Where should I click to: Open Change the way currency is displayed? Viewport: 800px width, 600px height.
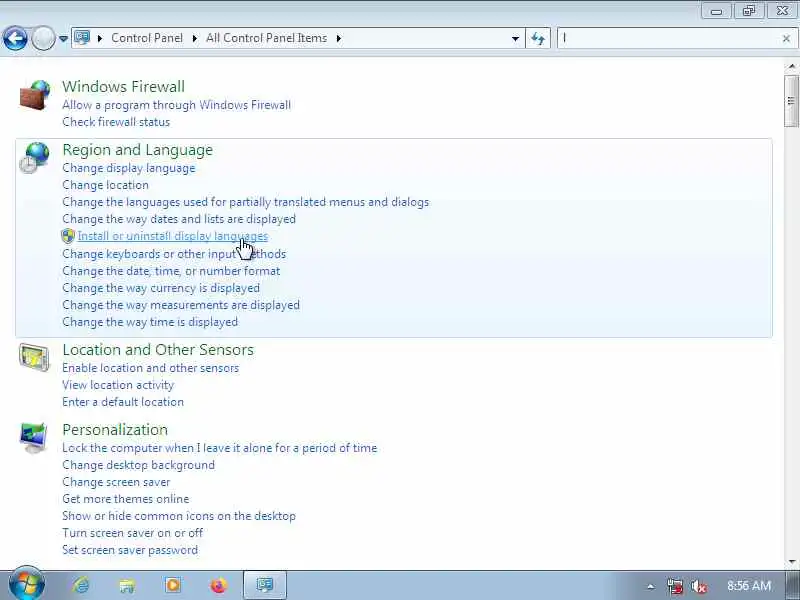click(161, 288)
